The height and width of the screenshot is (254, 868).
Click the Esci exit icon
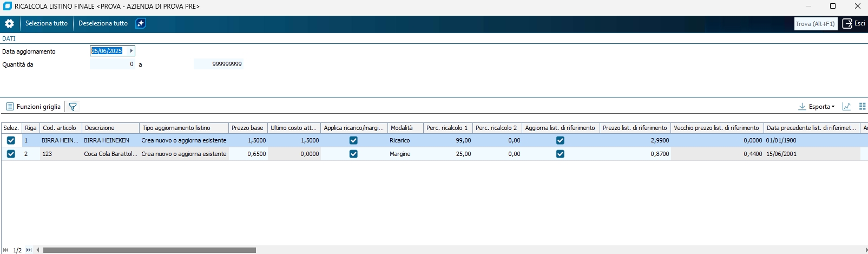click(x=847, y=23)
